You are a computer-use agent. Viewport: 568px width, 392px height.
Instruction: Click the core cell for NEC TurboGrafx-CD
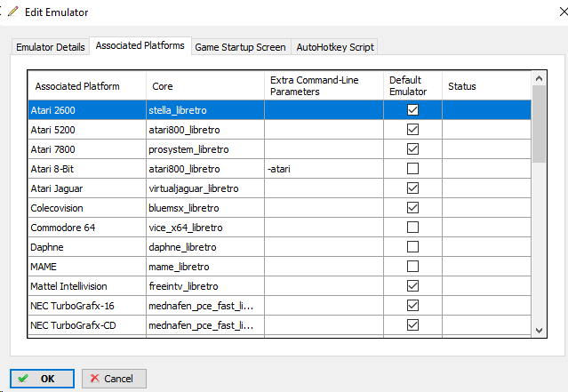[205, 325]
